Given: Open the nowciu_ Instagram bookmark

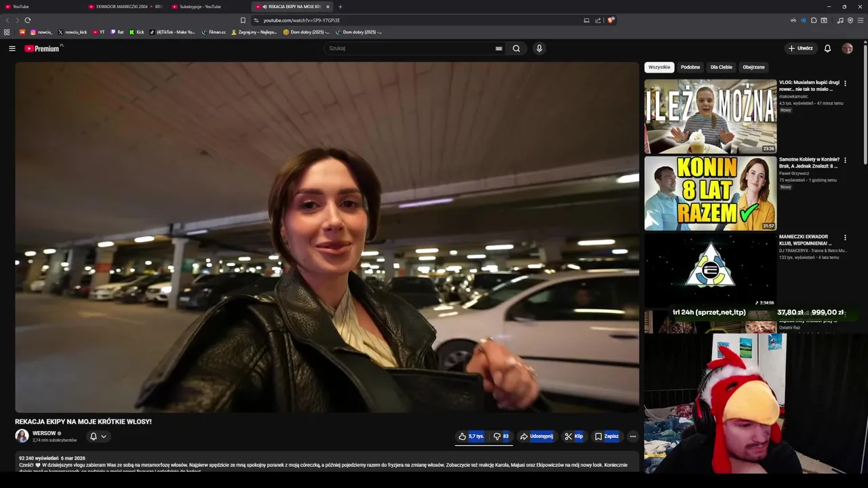Looking at the screenshot, I should (41, 32).
